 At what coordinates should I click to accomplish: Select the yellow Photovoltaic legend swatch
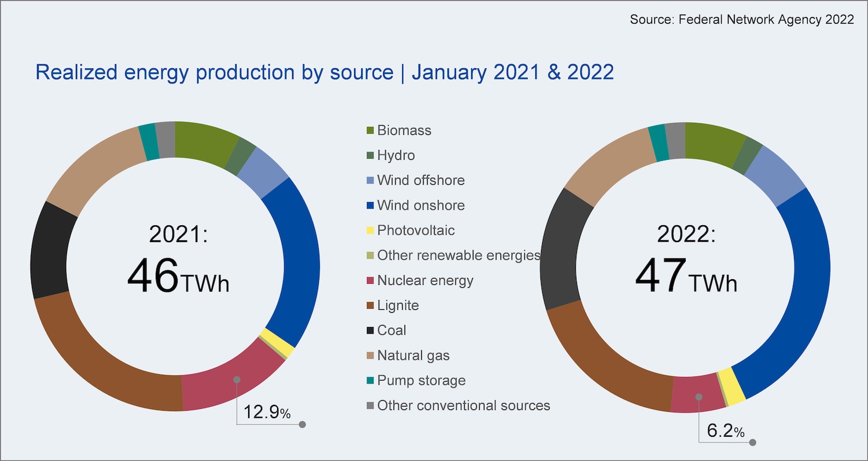[x=370, y=231]
